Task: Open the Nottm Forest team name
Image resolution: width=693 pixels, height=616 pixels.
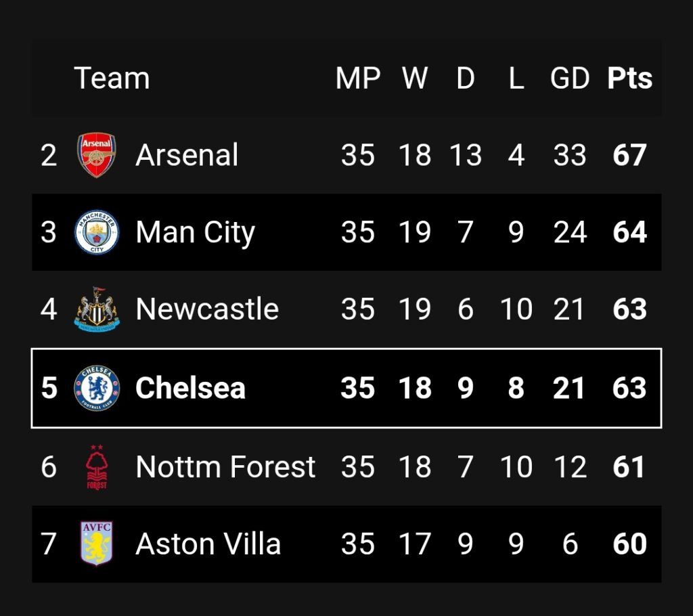Action: point(225,467)
